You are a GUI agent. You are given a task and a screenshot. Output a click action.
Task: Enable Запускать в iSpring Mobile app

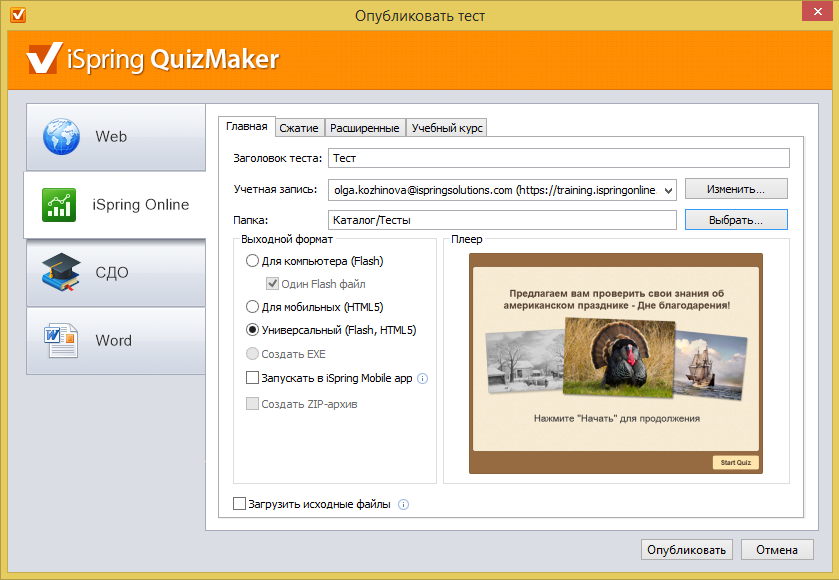tap(252, 378)
